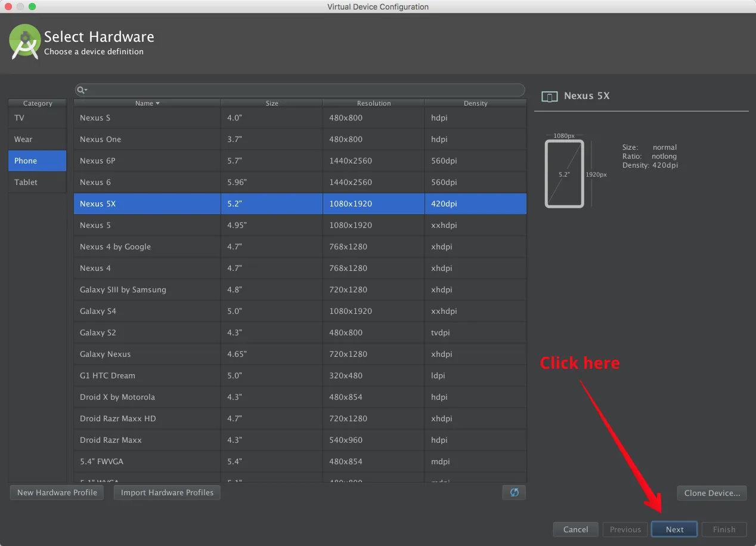Click the Previous button
Image resolution: width=756 pixels, height=546 pixels.
click(x=625, y=529)
